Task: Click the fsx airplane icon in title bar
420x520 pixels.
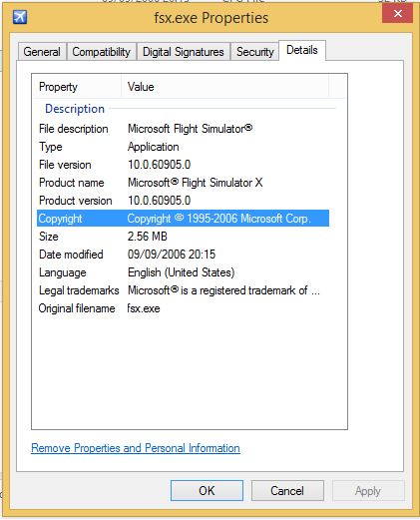Action: point(20,17)
